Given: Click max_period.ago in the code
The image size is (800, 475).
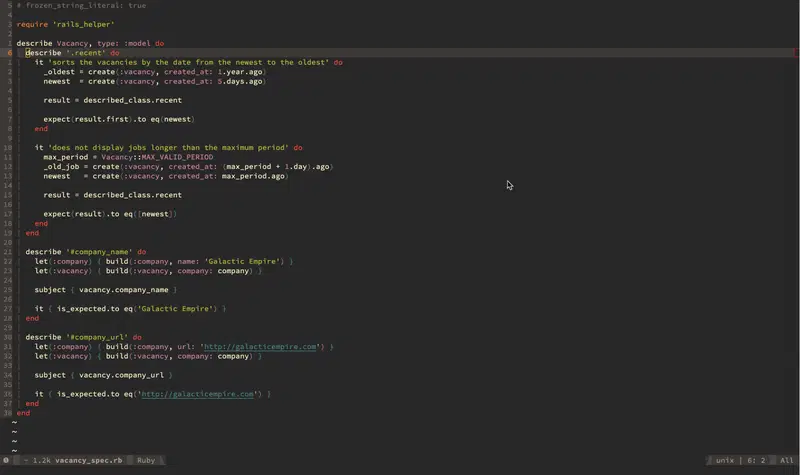Looking at the screenshot, I should pyautogui.click(x=253, y=176).
